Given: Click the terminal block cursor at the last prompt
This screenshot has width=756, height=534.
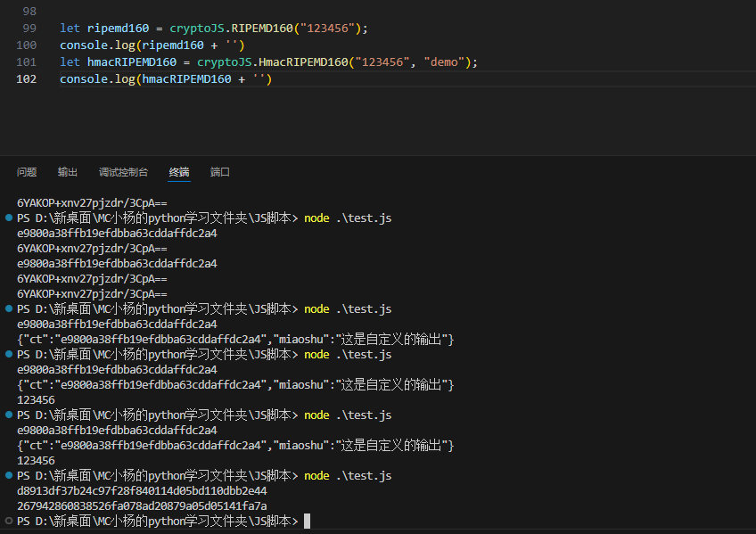Looking at the screenshot, I should 308,521.
